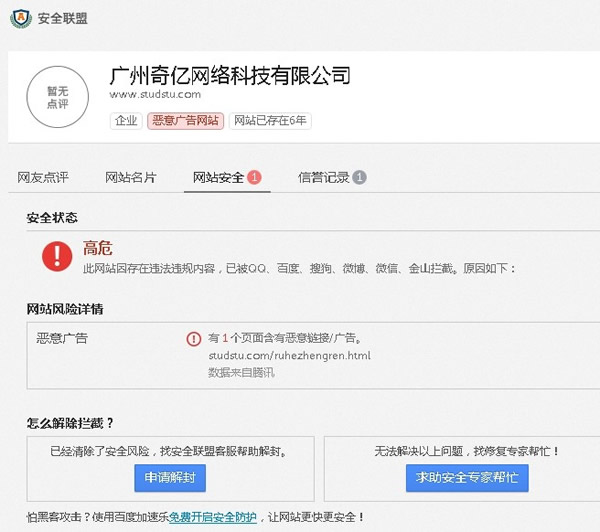Open the 信誉记录 tab
This screenshot has width=600, height=532.
tap(324, 178)
